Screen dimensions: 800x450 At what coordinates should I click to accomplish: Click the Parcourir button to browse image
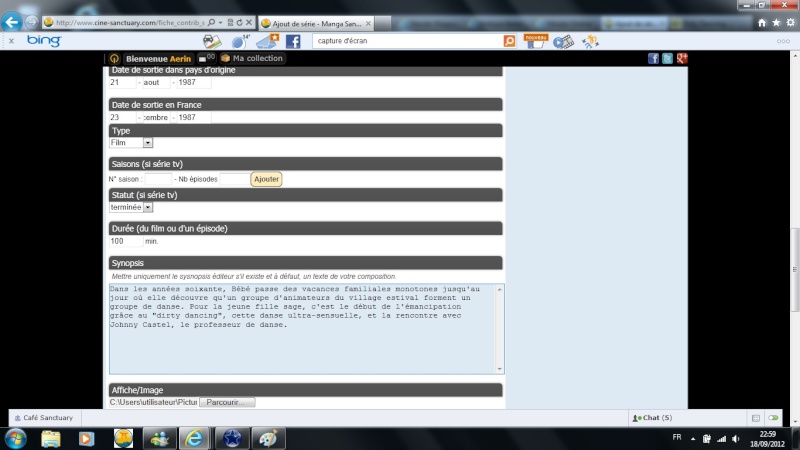pos(227,402)
